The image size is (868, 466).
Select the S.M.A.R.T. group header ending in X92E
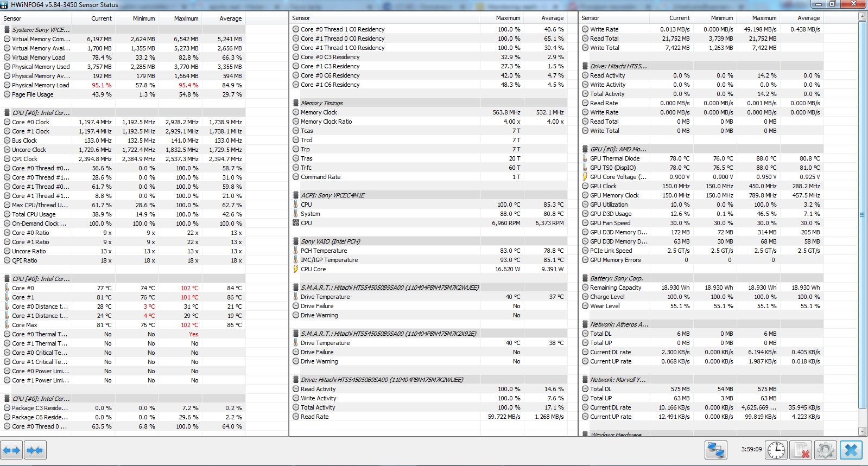coord(429,334)
